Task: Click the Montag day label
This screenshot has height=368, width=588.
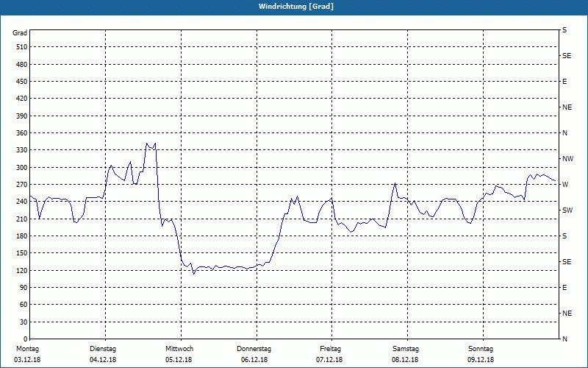Action: click(x=27, y=349)
